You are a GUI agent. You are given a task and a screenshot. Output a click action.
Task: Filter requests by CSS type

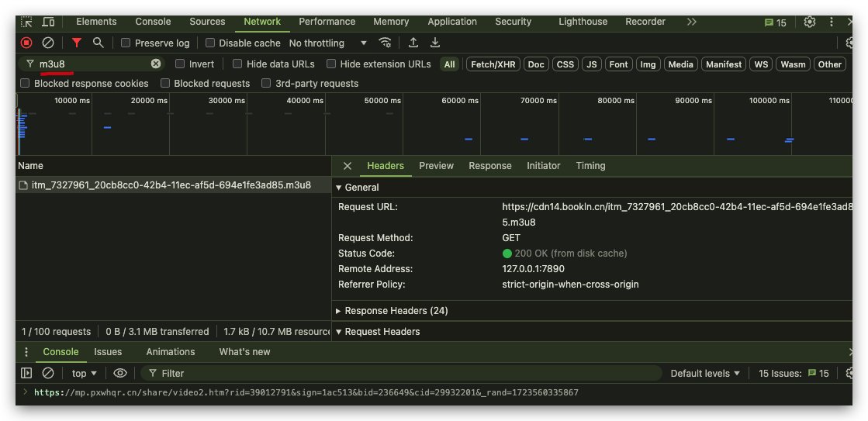point(565,64)
